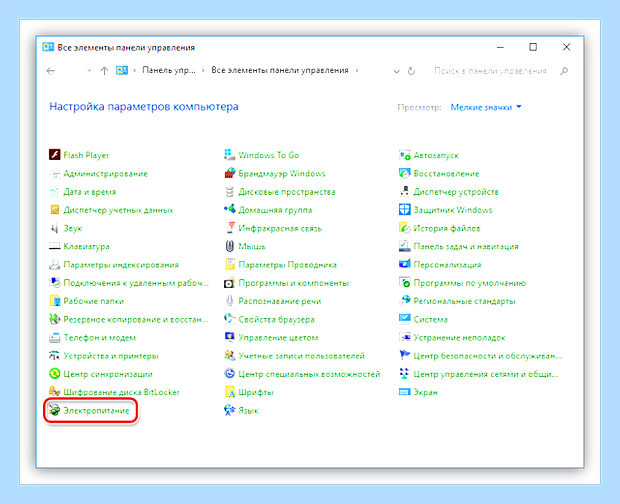Open Дисковые пространства link
The width and height of the screenshot is (620, 504).
point(287,192)
